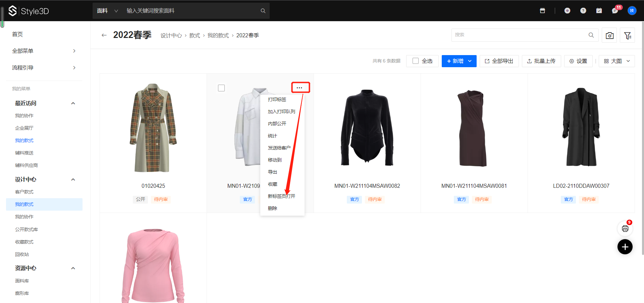This screenshot has width=644, height=303.
Task: Click the fabric keyword search field
Action: (191, 11)
